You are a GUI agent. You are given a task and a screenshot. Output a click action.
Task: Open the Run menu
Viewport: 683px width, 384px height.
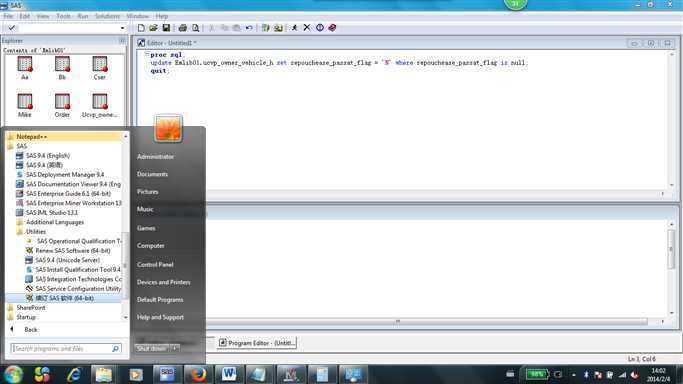click(83, 16)
